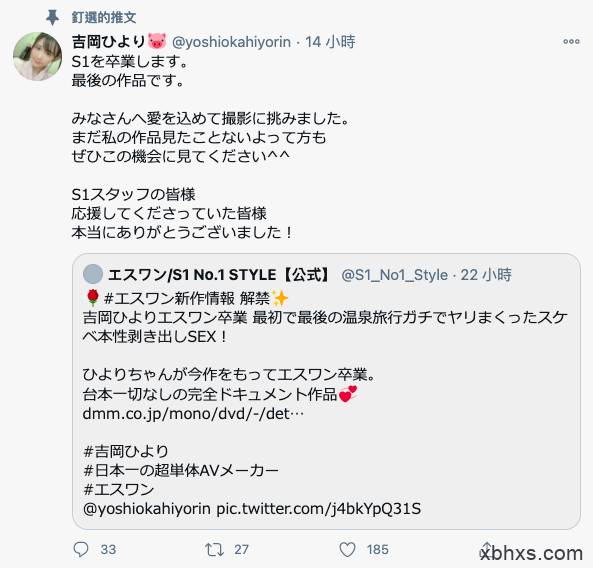Click the 22 小時 quoted tweet timestamp
Screen dimensions: 593x568
[x=486, y=275]
